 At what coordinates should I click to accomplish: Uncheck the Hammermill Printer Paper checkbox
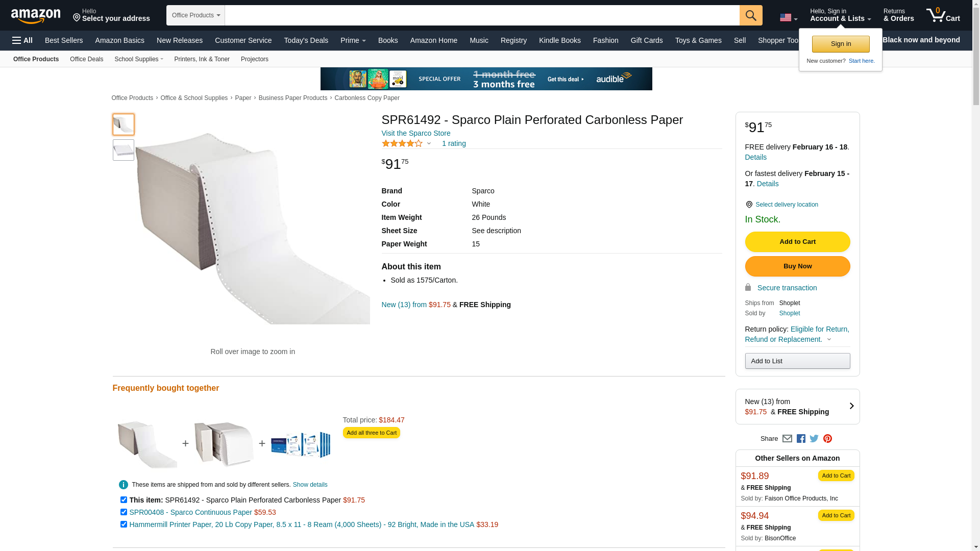tap(124, 524)
